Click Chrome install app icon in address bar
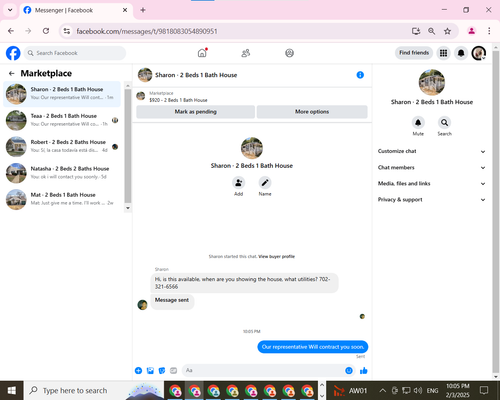The height and width of the screenshot is (400, 500). [416, 31]
